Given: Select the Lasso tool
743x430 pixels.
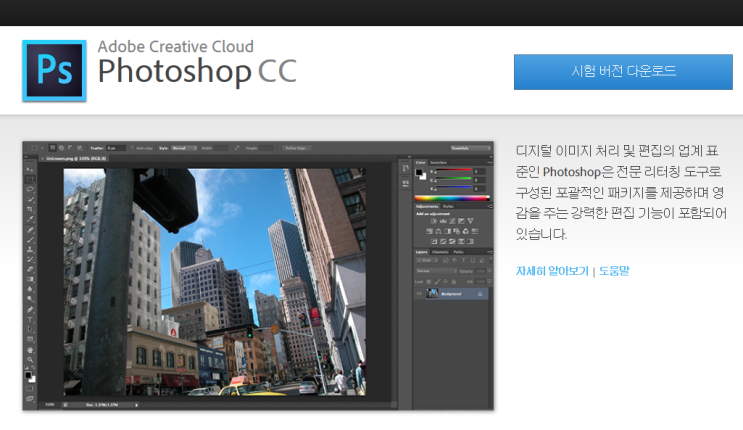Looking at the screenshot, I should coord(30,189).
